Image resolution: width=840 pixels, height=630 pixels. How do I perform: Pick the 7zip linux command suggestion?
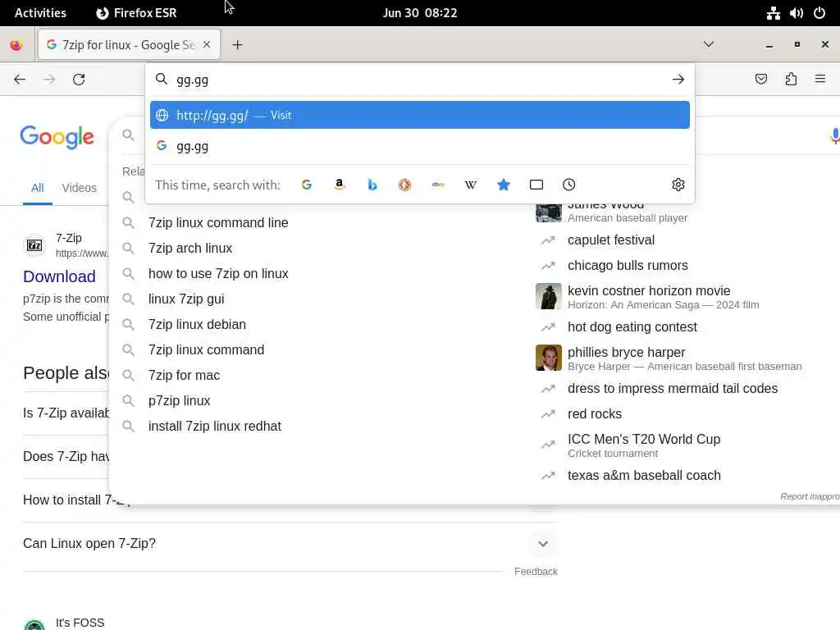(x=206, y=349)
